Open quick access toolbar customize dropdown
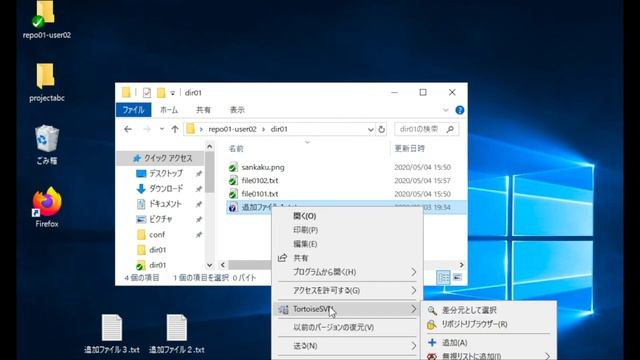This screenshot has width=640, height=360. click(173, 93)
